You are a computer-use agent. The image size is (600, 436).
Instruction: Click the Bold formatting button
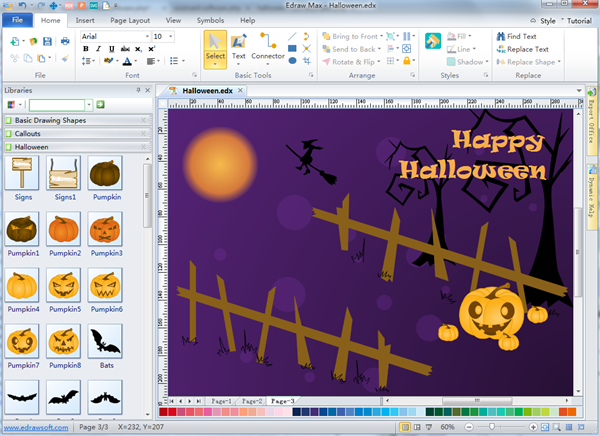tap(85, 49)
